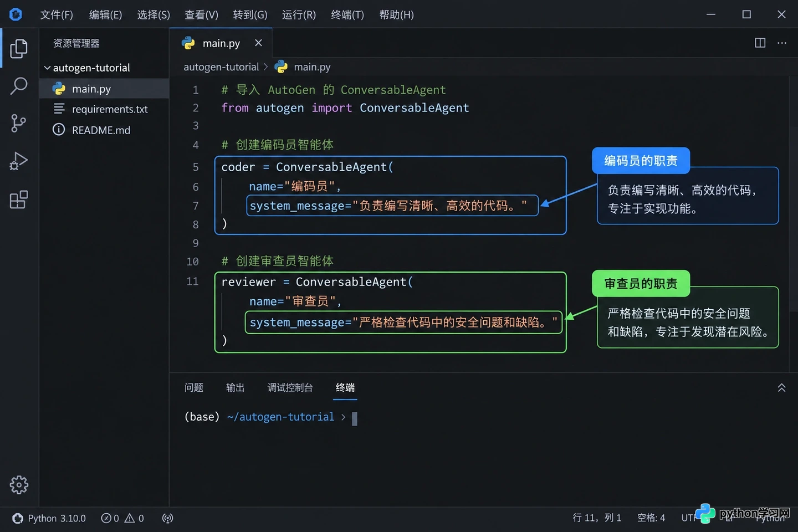Close the main.py editor tab
Image resolution: width=798 pixels, height=532 pixels.
point(258,43)
